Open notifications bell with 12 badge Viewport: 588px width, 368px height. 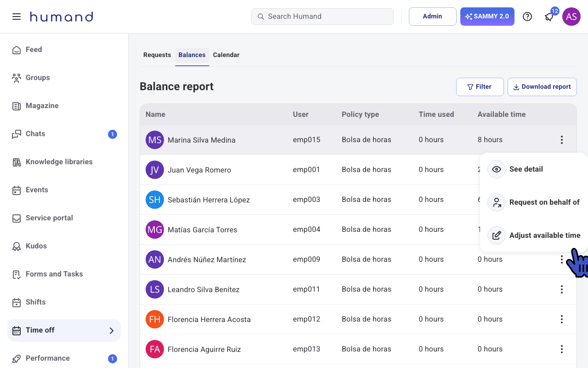point(549,17)
